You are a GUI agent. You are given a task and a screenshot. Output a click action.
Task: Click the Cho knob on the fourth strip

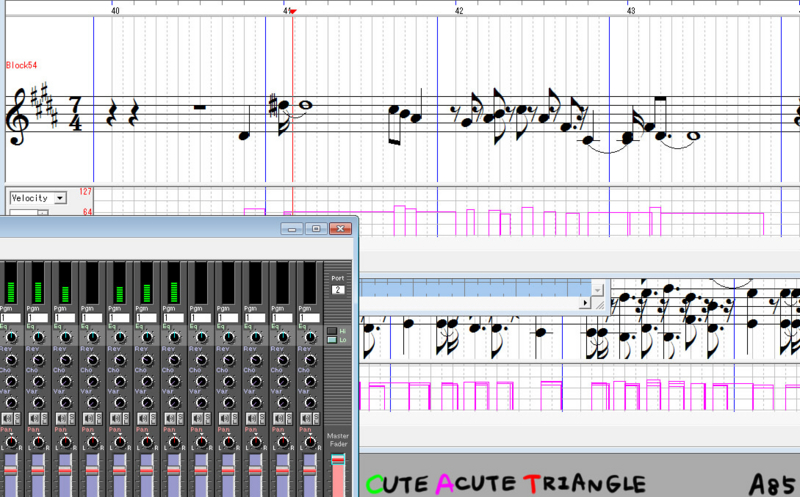(x=93, y=381)
